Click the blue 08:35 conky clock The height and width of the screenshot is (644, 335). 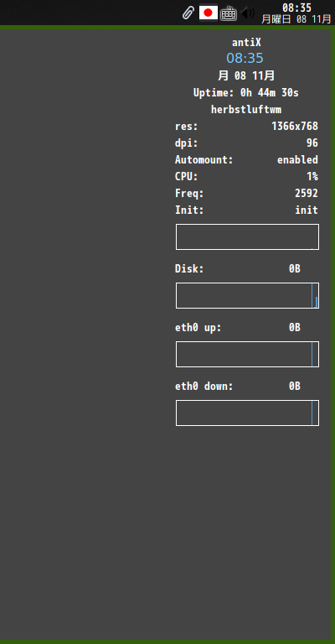[245, 59]
